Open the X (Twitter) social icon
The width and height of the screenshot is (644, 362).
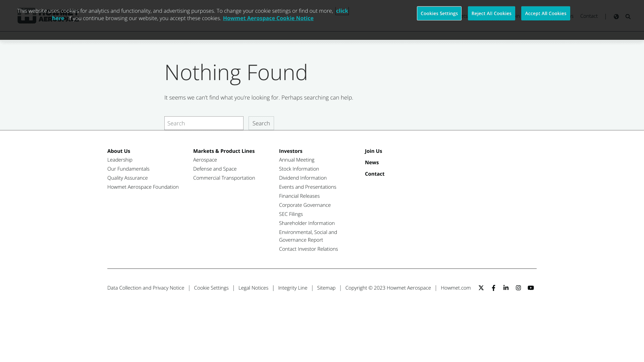pos(481,288)
